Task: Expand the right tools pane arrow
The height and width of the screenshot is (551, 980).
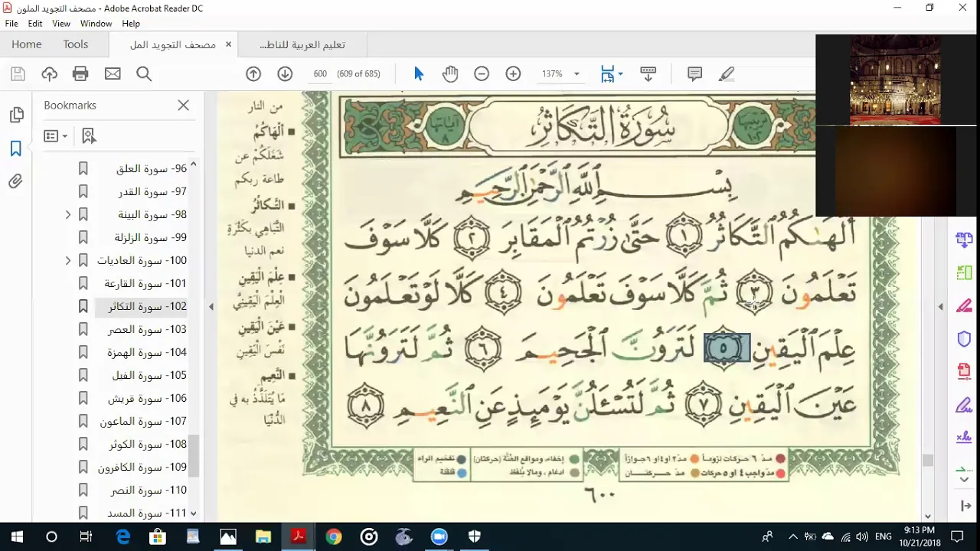Action: (941, 306)
